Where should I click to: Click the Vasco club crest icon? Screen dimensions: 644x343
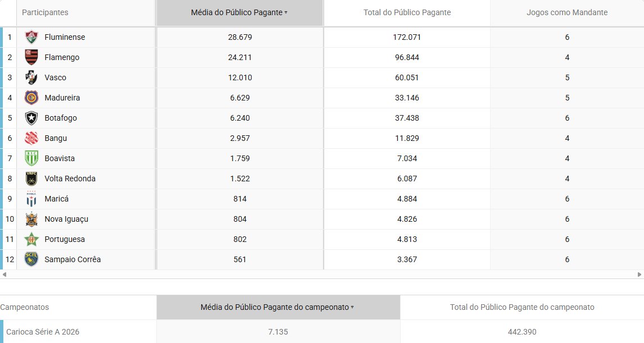tap(31, 77)
